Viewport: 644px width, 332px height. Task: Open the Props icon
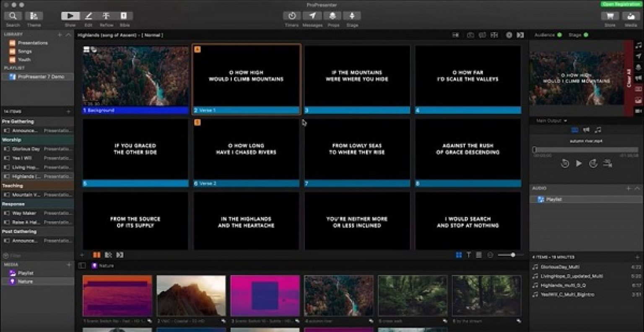(333, 16)
